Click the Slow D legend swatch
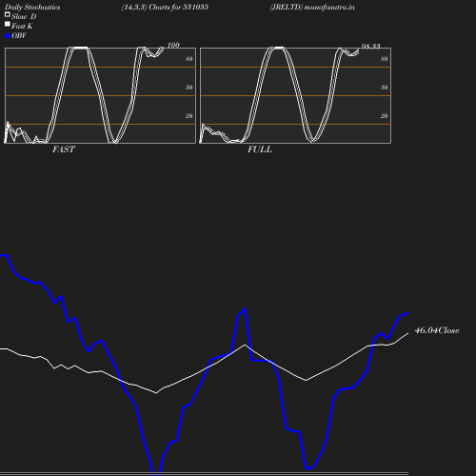This screenshot has height=476, width=476. [x=8, y=14]
